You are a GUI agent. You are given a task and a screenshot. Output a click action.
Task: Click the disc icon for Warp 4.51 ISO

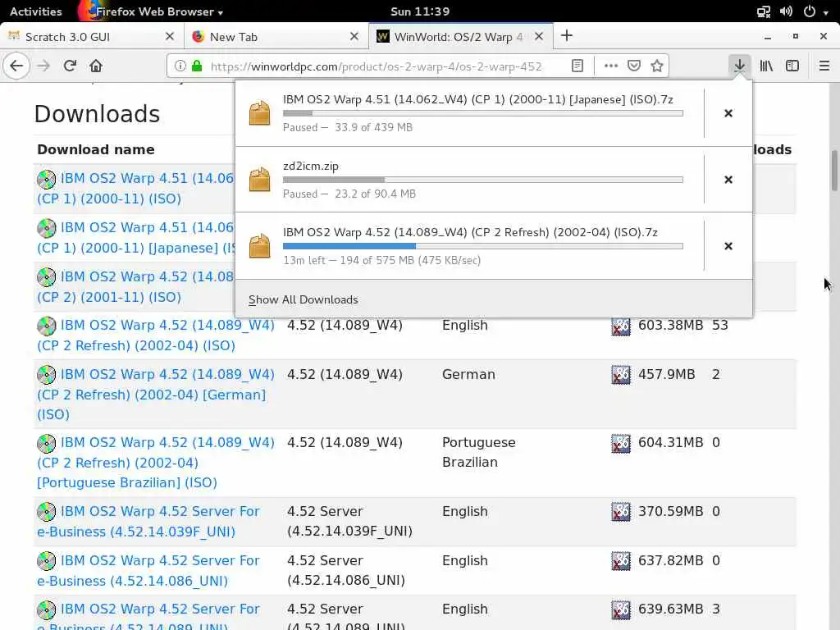pos(47,179)
